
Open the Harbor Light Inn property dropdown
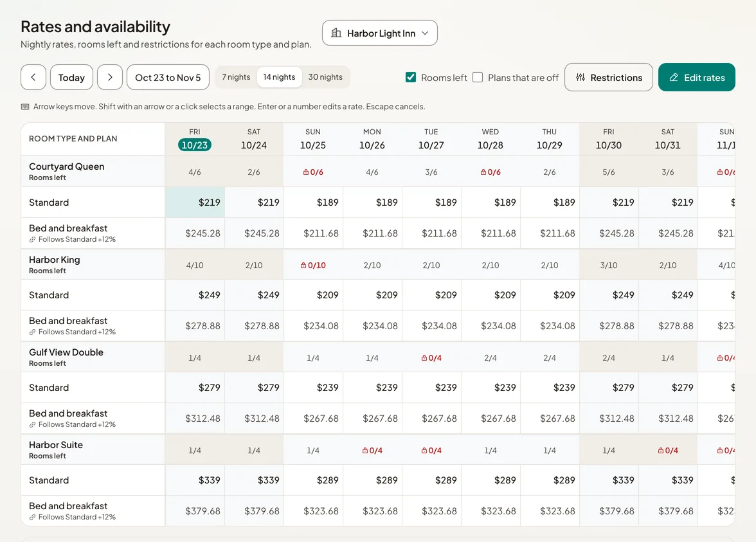(x=380, y=33)
